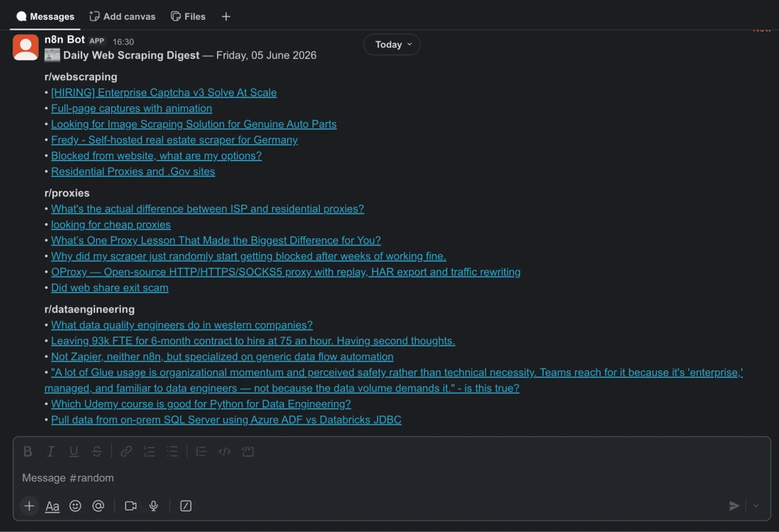Screen dimensions: 779x532
Task: Click the APP badge next to n8n Bot
Action: (97, 41)
